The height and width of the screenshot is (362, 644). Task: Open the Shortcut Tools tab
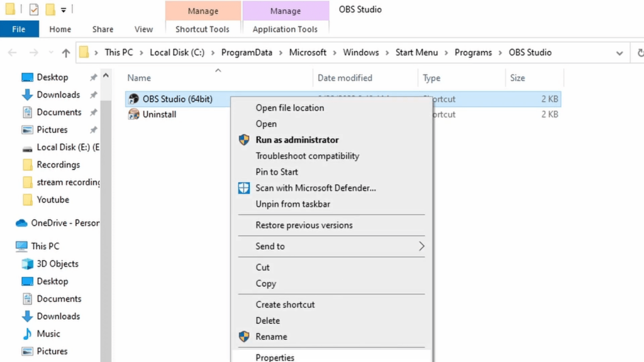(x=203, y=29)
